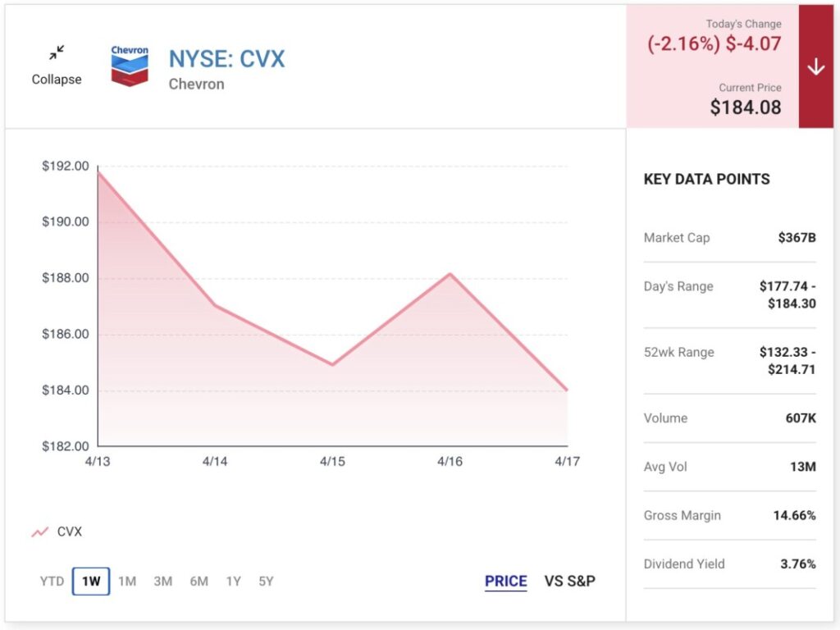The height and width of the screenshot is (630, 840).
Task: Select the YTD time range
Action: point(52,582)
